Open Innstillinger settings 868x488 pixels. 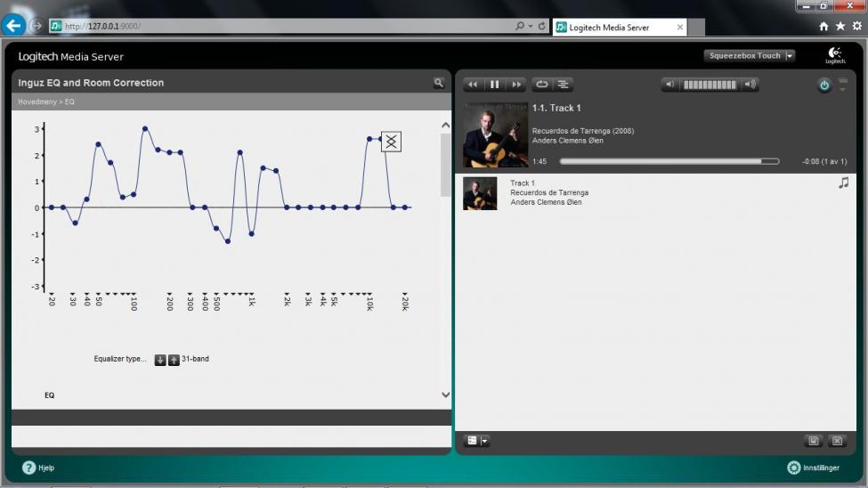(813, 468)
